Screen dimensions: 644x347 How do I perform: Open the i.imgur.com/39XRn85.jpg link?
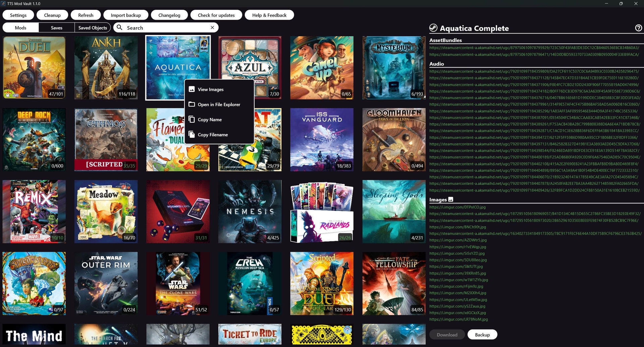(x=458, y=273)
